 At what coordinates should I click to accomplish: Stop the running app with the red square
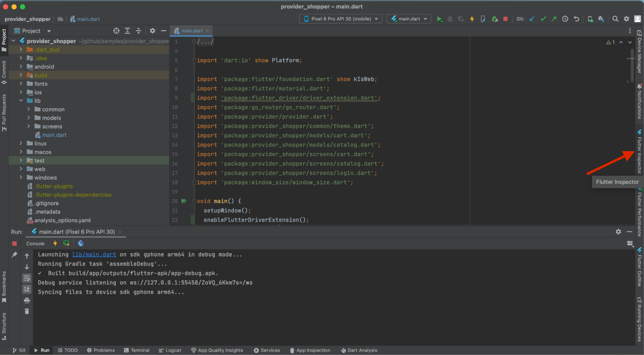point(506,19)
